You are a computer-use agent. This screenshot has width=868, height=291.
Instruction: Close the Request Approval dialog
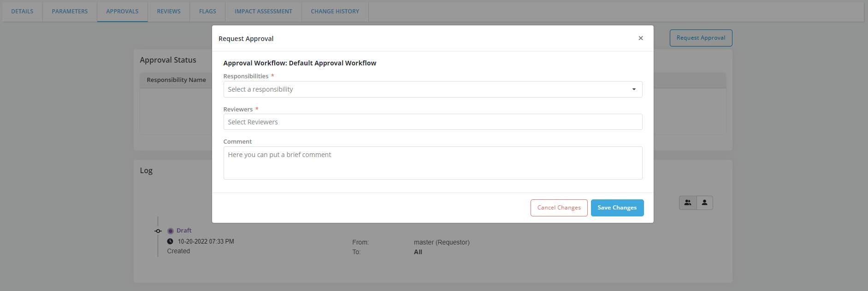coord(640,38)
